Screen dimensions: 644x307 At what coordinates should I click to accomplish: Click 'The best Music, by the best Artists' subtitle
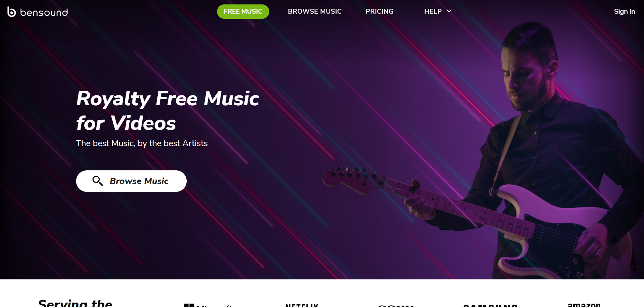[142, 143]
